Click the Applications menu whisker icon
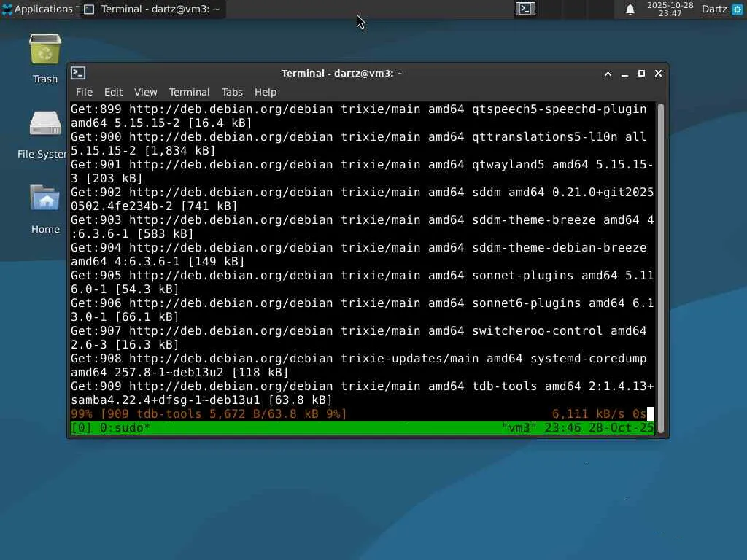The image size is (747, 560). point(7,9)
